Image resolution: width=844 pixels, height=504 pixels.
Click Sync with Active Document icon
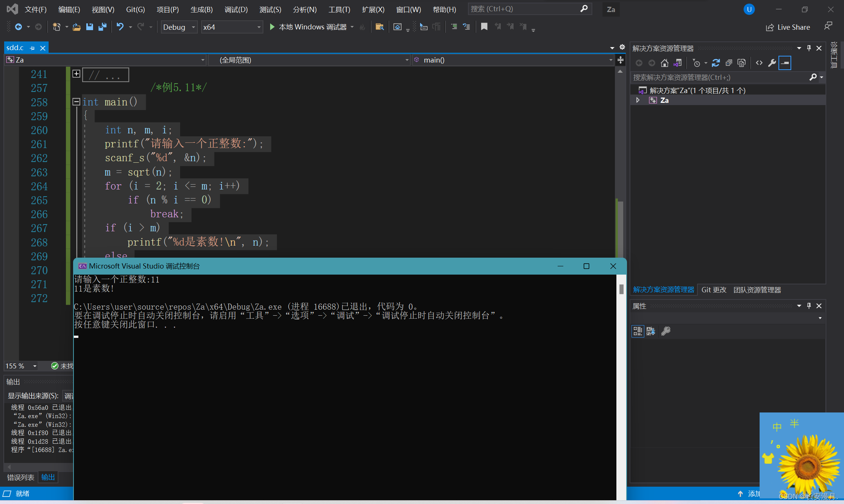(716, 63)
